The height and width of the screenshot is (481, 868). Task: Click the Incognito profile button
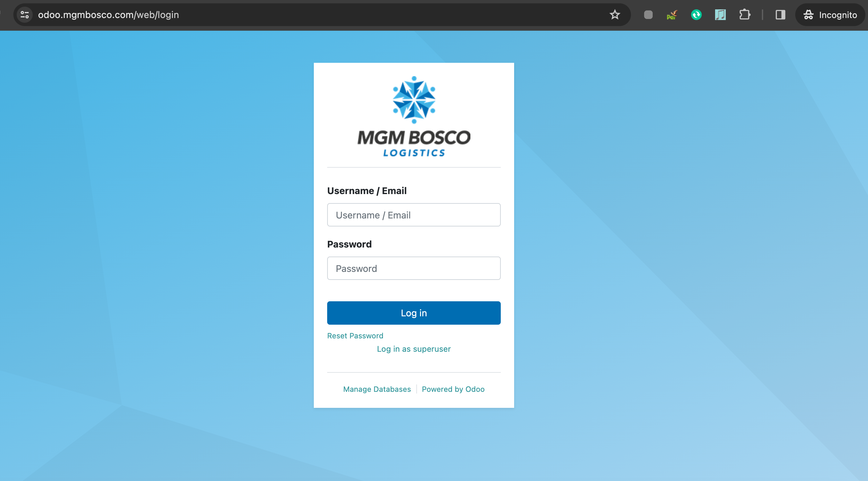pyautogui.click(x=831, y=15)
